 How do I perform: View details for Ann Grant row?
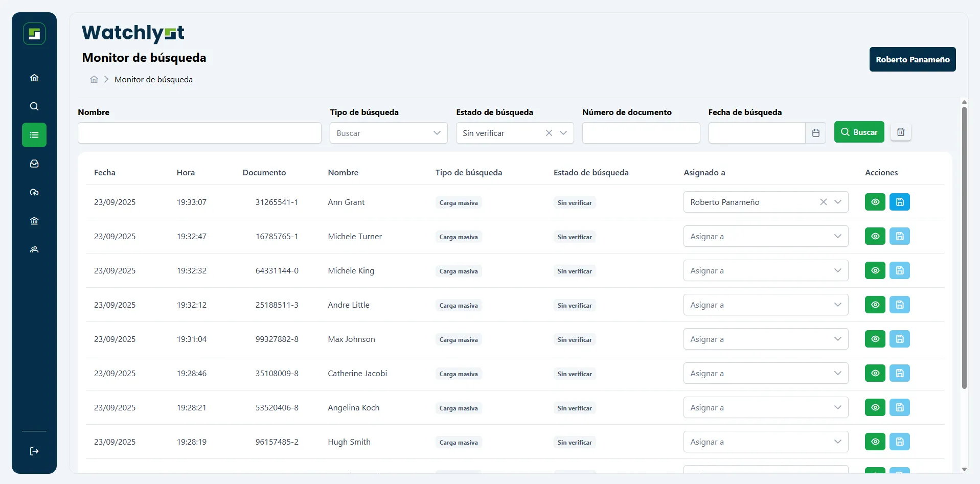875,202
